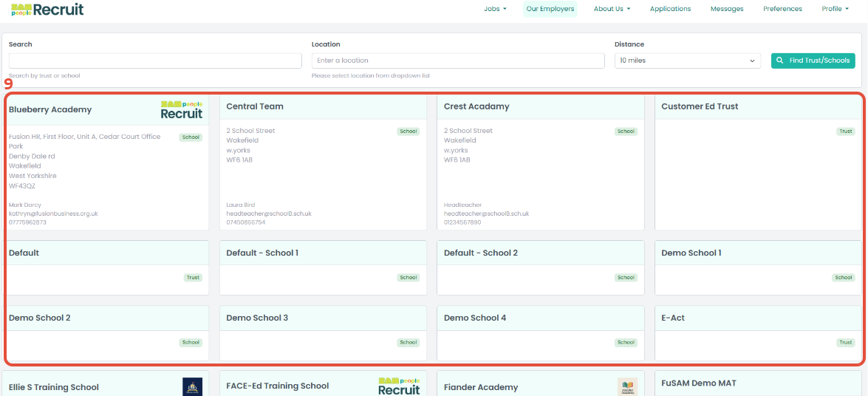Image resolution: width=868 pixels, height=396 pixels.
Task: Open the Distance 10 miles dropdown
Action: pos(688,61)
